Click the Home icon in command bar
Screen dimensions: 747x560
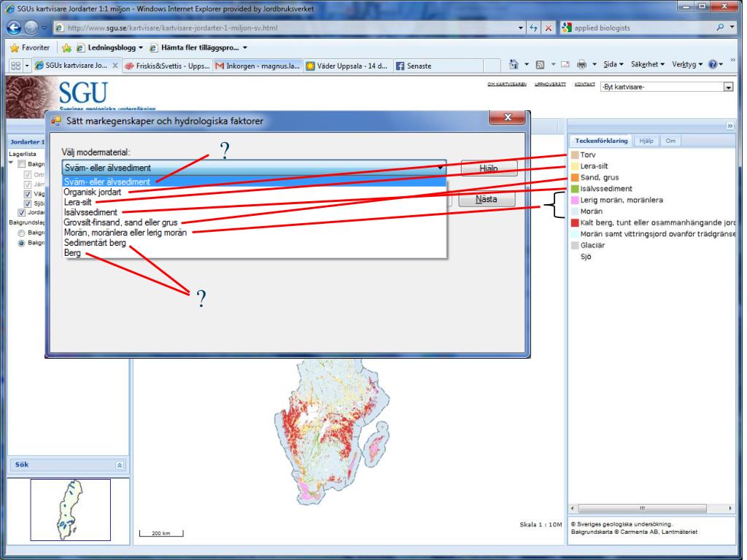click(514, 64)
